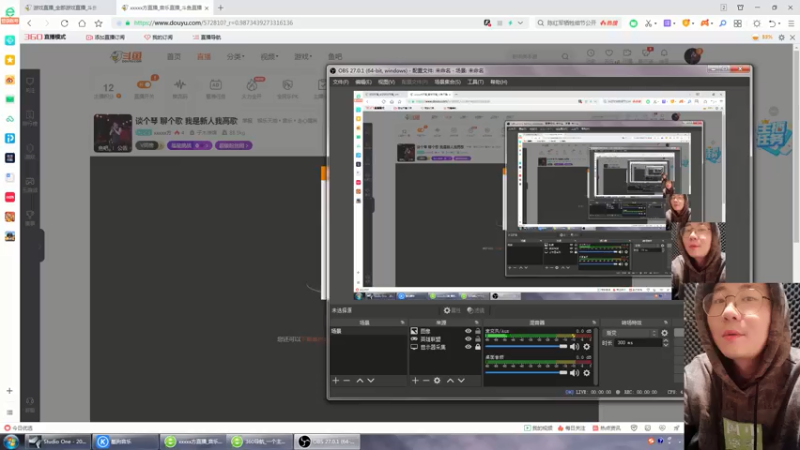Bookmark this page with star icon
Screen dimensions: 800x450
tap(98, 23)
